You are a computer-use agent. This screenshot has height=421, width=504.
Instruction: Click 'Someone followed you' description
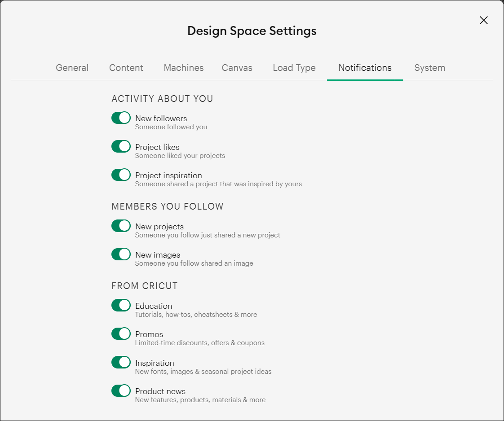tap(171, 127)
